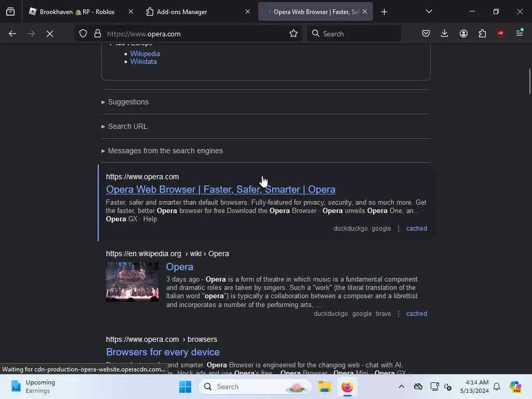The width and height of the screenshot is (532, 399).
Task: Open tracking protection shield icon
Action: [x=83, y=34]
